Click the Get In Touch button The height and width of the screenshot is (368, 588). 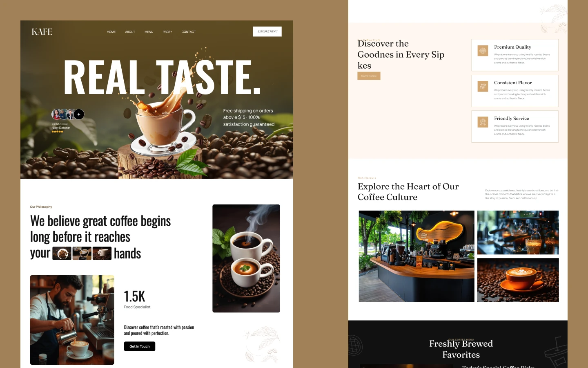[x=140, y=346]
